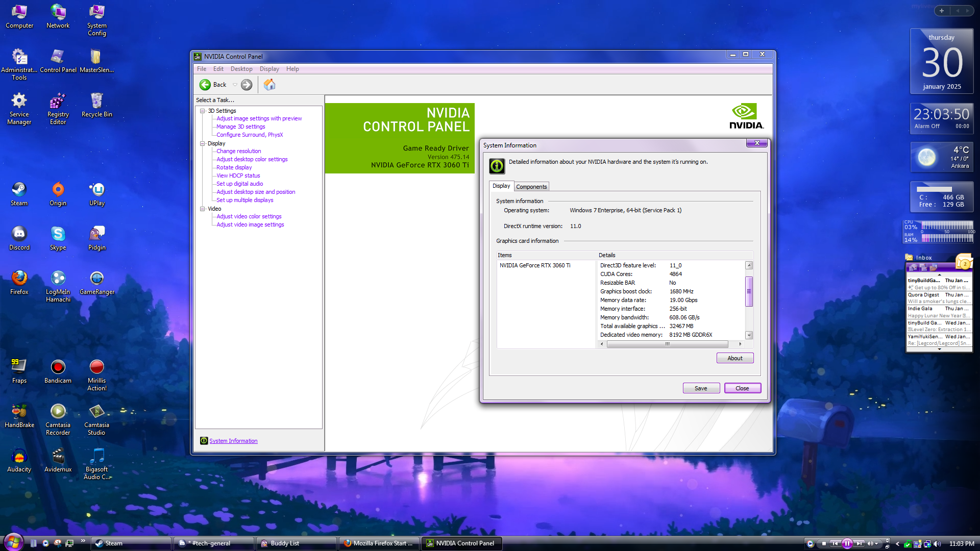Open Rotate display task
Viewport: 980px width, 551px height.
pyautogui.click(x=234, y=167)
